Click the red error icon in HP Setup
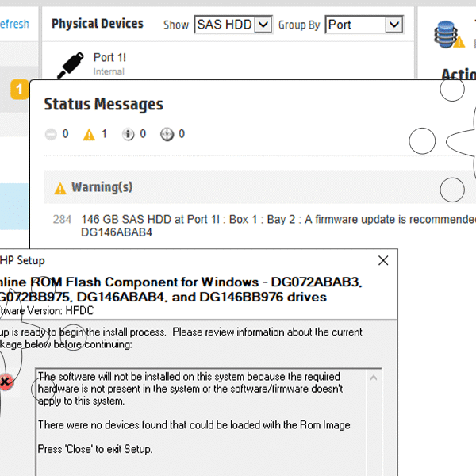Screen dimensions: 476x476 click(6, 382)
